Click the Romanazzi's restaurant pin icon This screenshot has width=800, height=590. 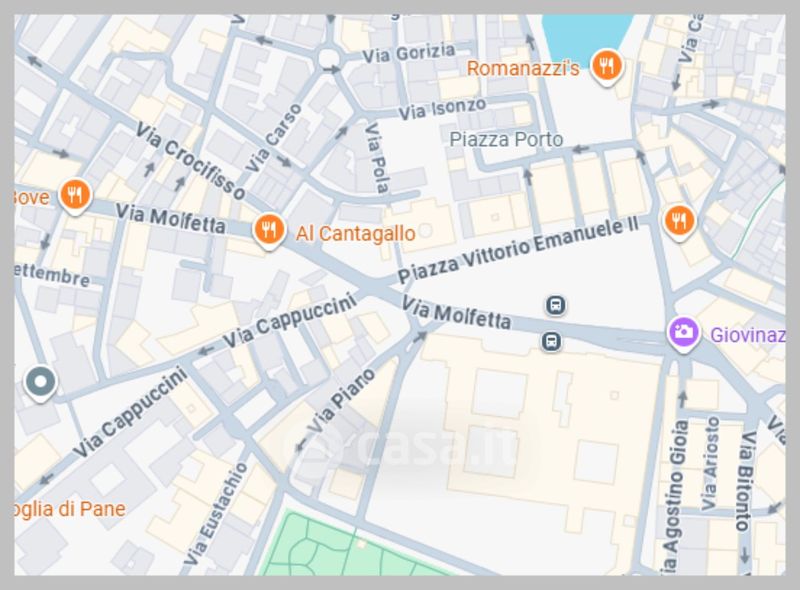[x=606, y=67]
